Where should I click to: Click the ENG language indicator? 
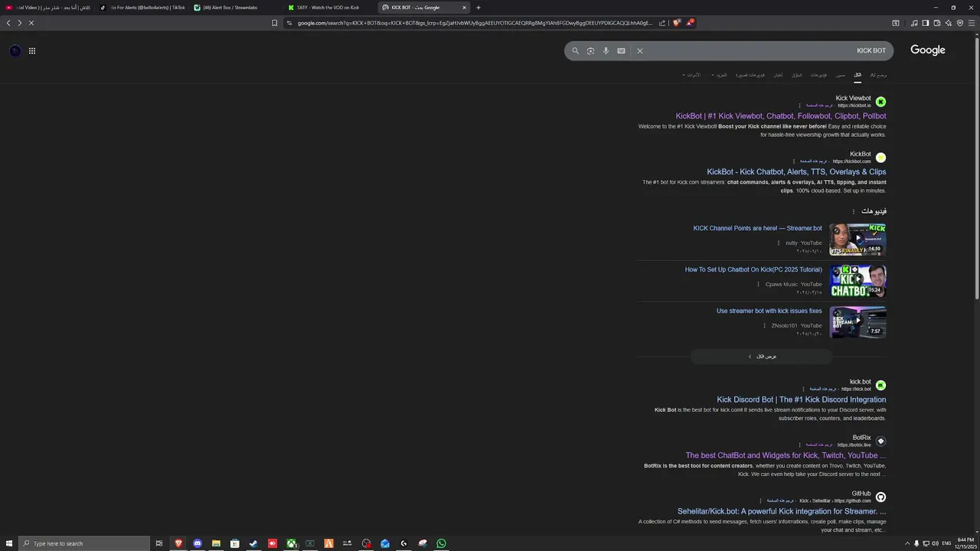946,543
